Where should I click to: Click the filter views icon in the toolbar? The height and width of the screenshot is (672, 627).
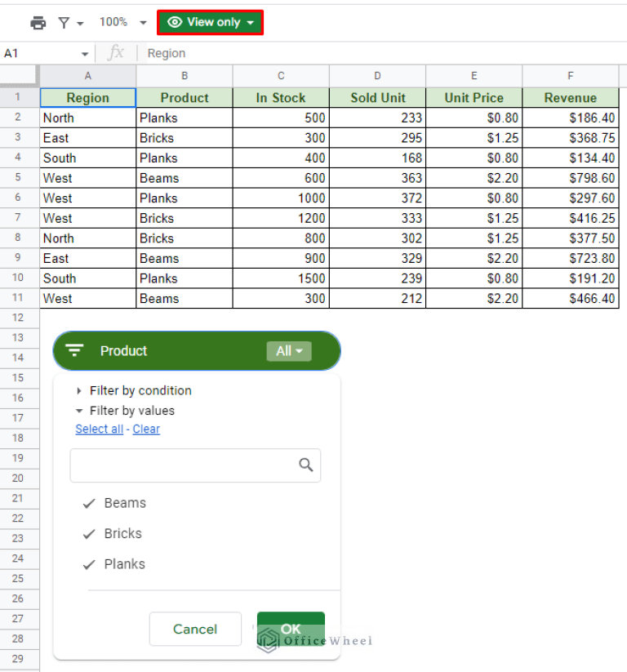tap(63, 22)
